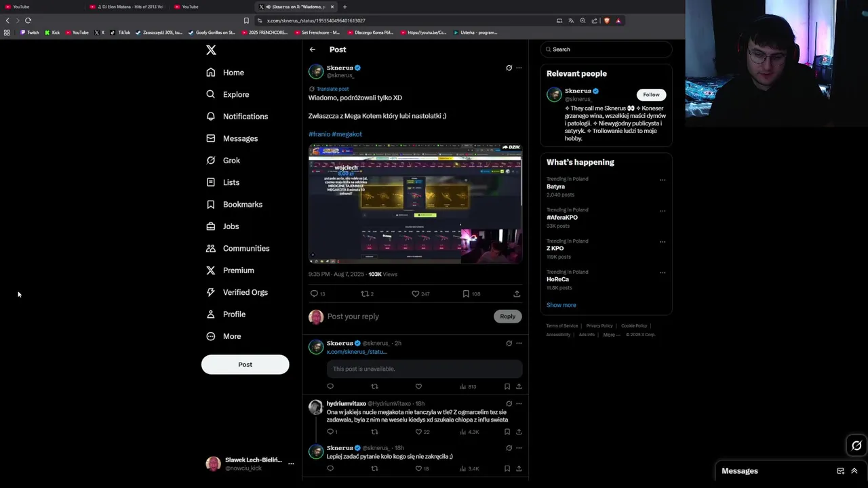Open more options on Sknerus 18h reply

pos(519,448)
